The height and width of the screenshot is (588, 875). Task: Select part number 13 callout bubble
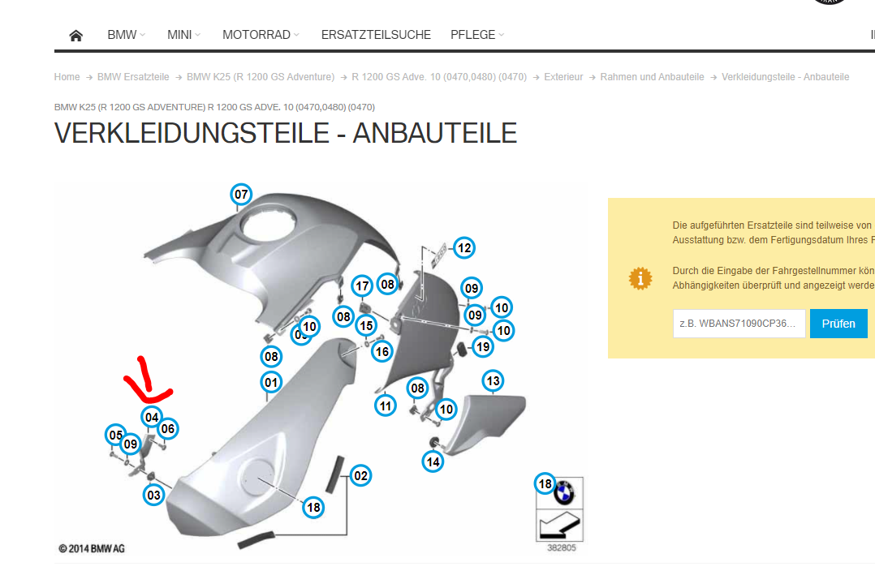click(x=493, y=381)
